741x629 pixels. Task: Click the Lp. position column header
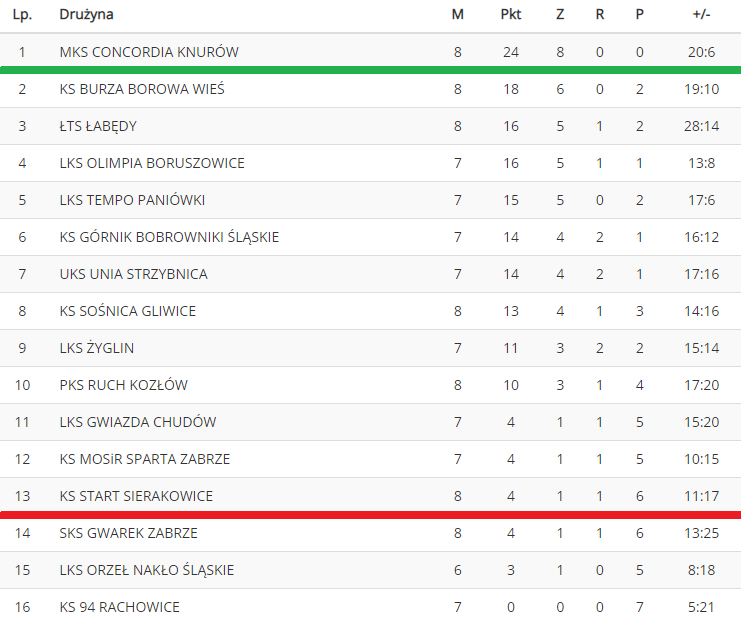(21, 15)
